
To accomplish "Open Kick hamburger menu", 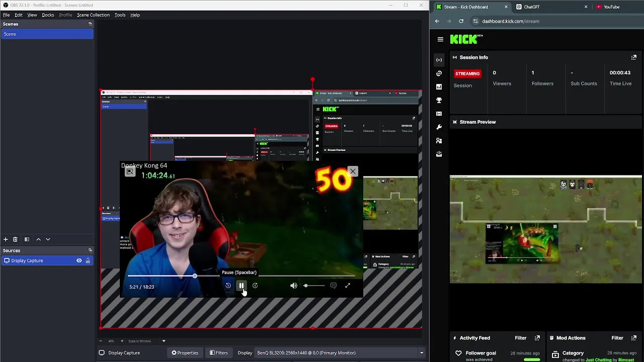I will [440, 39].
